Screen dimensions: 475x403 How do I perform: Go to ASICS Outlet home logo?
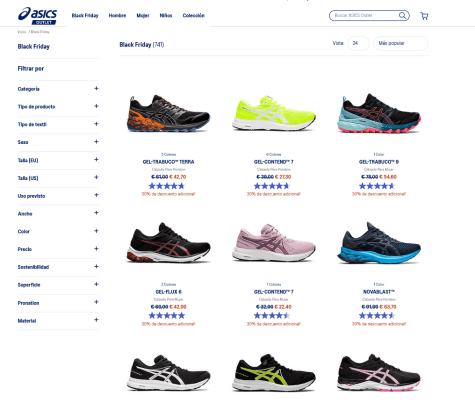[x=37, y=16]
